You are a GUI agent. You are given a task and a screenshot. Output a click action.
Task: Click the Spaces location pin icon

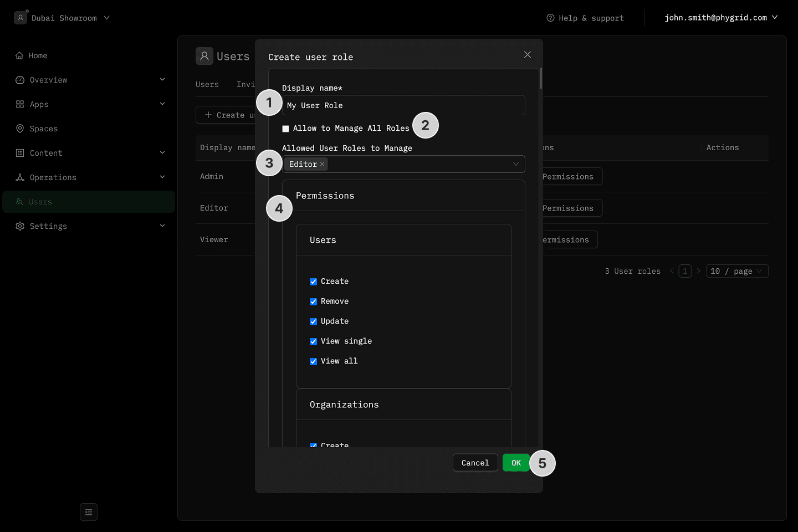coord(20,129)
